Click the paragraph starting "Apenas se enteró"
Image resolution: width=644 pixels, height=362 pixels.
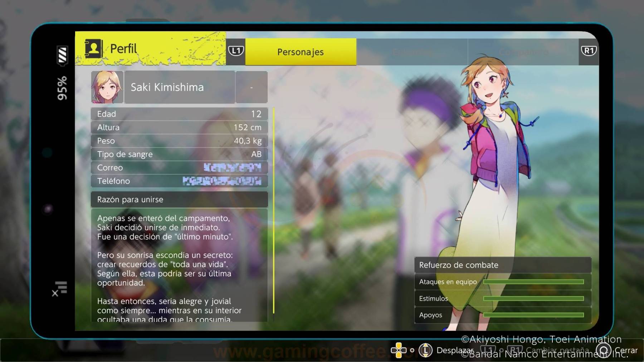(x=165, y=228)
